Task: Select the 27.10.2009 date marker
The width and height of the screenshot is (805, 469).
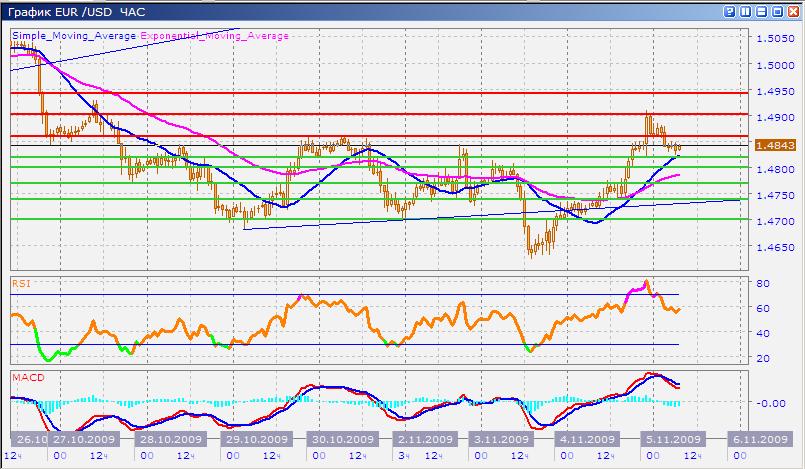Action: click(x=85, y=439)
